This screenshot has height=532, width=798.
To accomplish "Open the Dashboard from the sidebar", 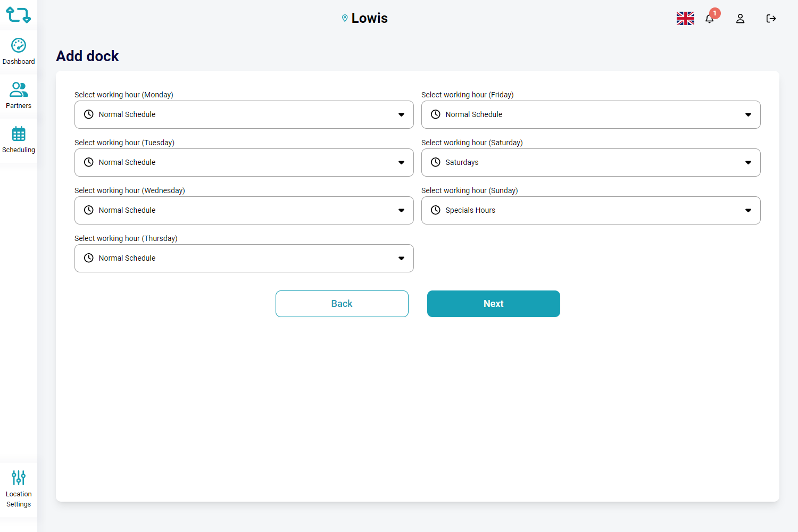I will click(19, 52).
